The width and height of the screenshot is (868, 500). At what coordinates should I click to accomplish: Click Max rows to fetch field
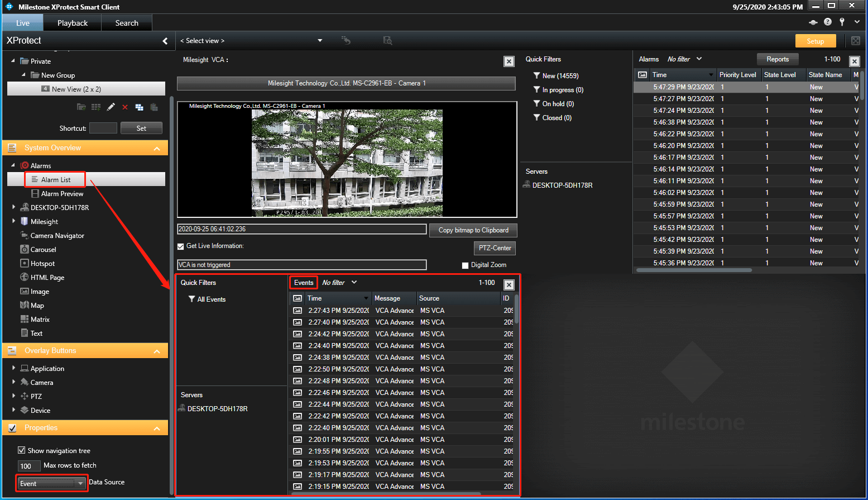tap(29, 466)
